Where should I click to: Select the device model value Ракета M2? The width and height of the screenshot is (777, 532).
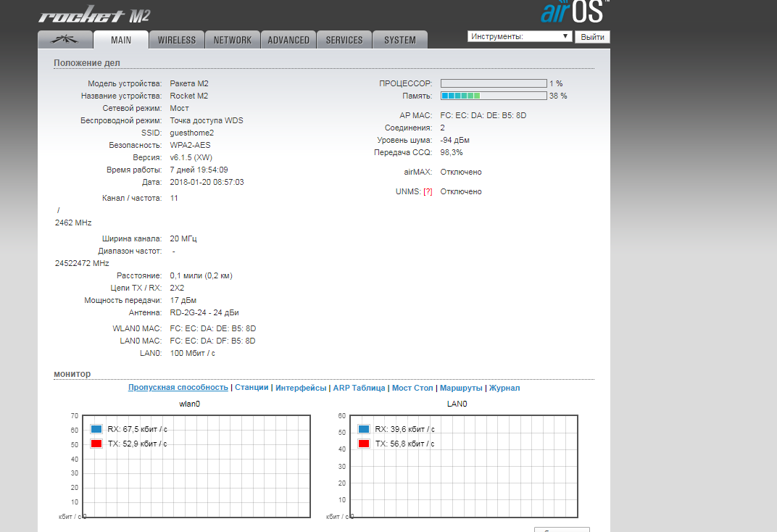tap(189, 83)
